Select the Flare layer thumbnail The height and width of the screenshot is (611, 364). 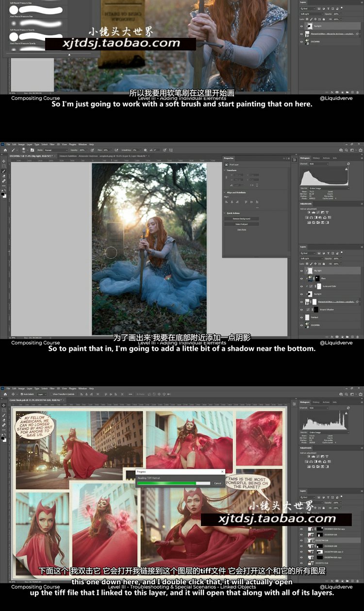tap(310, 279)
